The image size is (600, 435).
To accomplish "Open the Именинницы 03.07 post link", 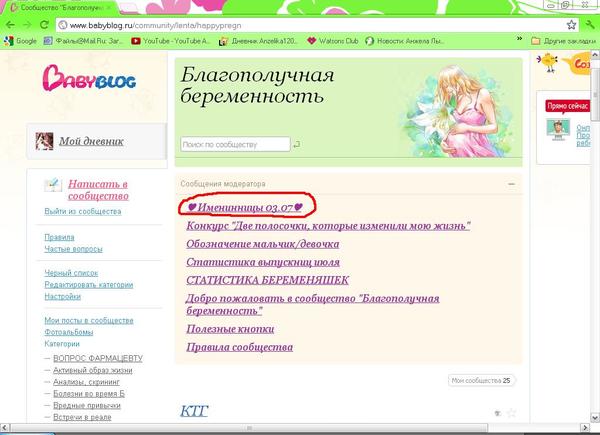I will tap(246, 206).
